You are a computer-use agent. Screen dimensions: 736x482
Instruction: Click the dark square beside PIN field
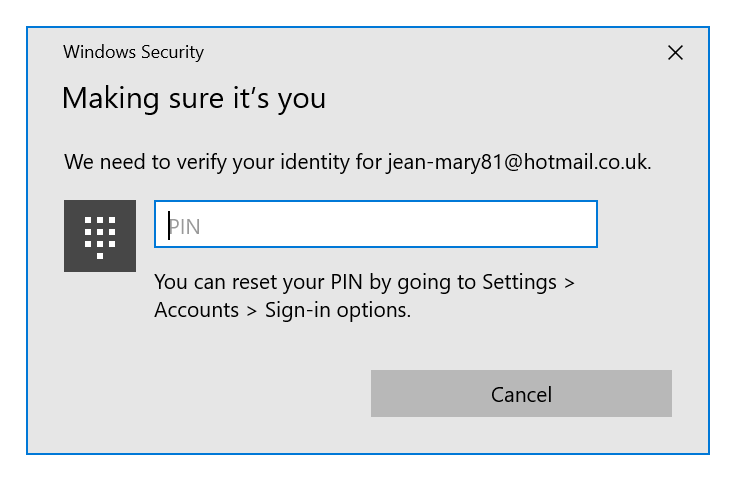tap(100, 236)
